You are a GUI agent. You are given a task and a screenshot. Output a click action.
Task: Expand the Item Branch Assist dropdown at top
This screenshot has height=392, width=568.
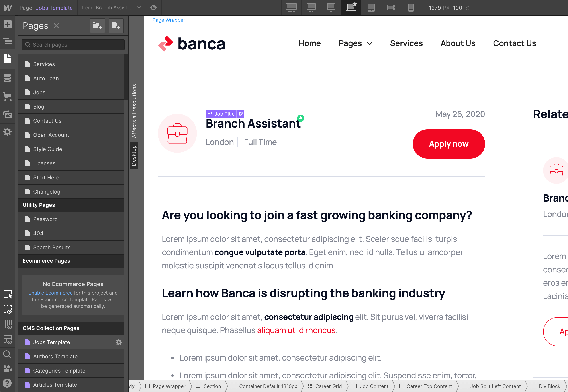[139, 7]
